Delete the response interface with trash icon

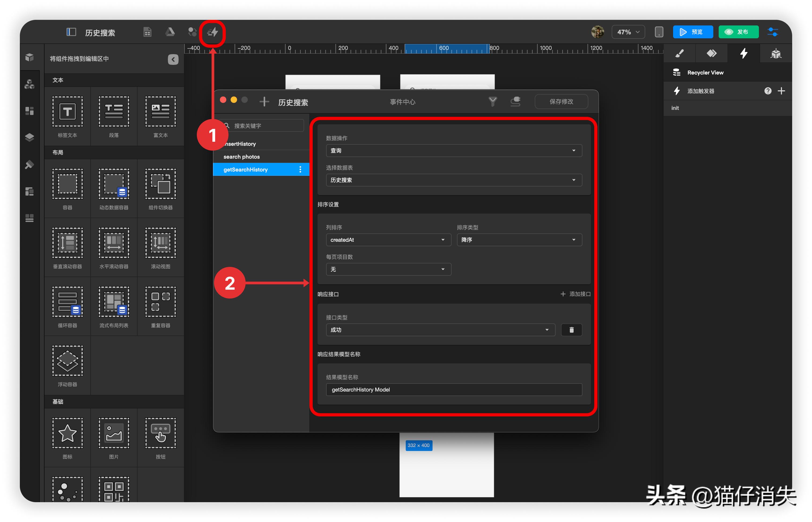point(571,330)
